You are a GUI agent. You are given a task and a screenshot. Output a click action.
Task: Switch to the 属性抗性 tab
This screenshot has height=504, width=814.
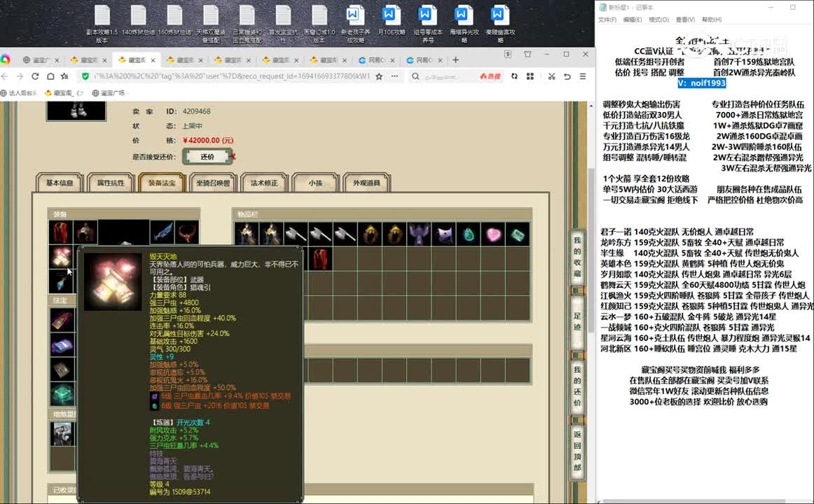point(111,183)
